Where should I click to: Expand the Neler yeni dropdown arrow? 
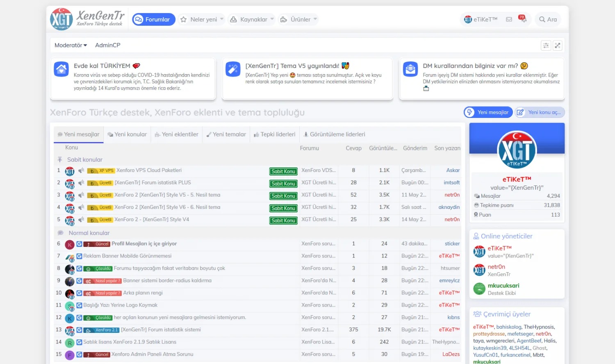coord(222,19)
